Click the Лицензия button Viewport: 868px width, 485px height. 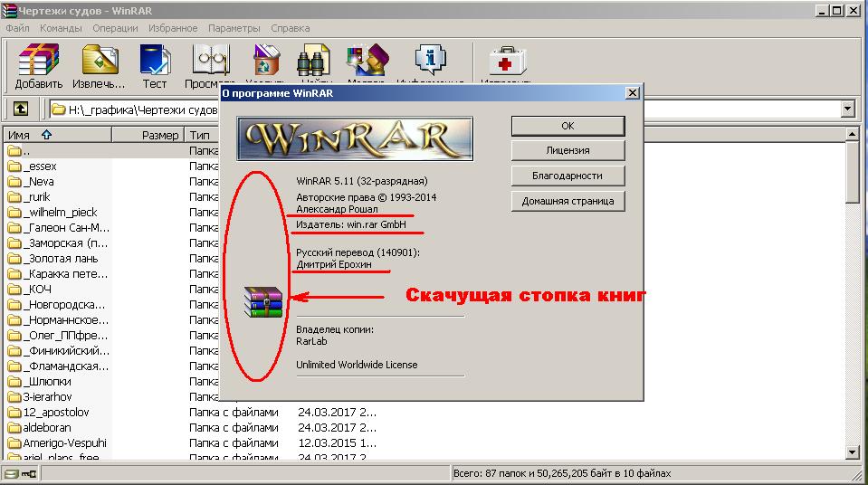568,150
